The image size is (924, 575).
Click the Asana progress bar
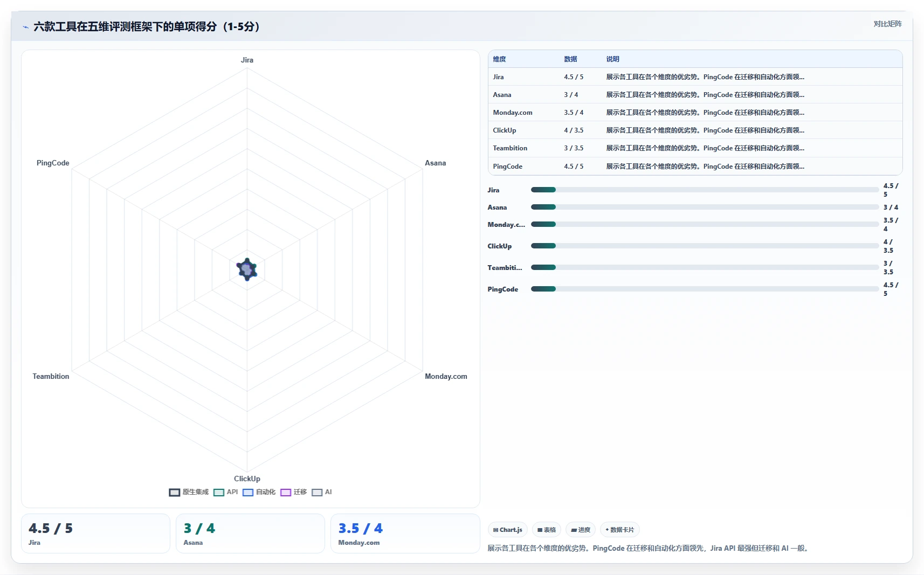point(705,207)
